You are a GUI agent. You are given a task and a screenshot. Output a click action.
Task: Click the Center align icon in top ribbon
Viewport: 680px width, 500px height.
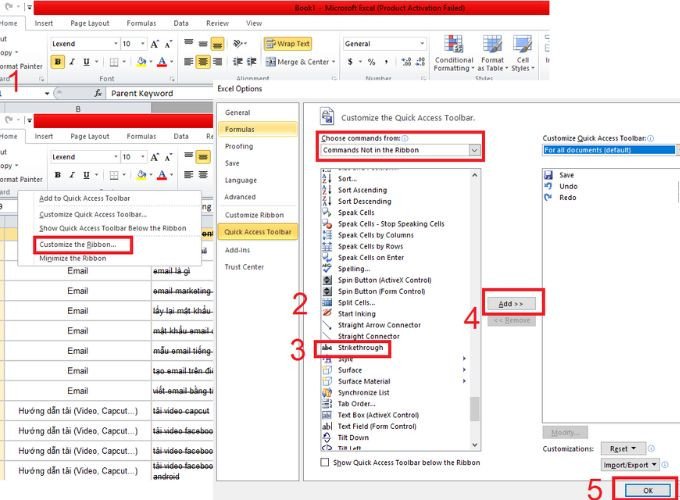coord(203,62)
